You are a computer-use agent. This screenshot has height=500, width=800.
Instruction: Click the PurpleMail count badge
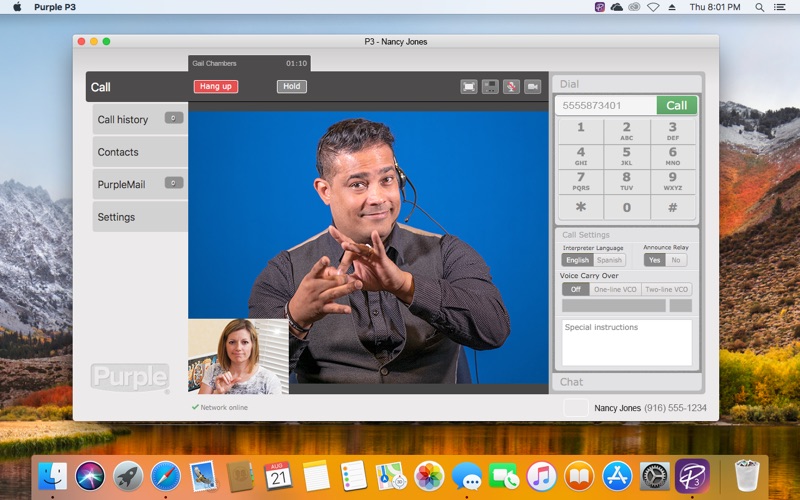click(x=173, y=183)
